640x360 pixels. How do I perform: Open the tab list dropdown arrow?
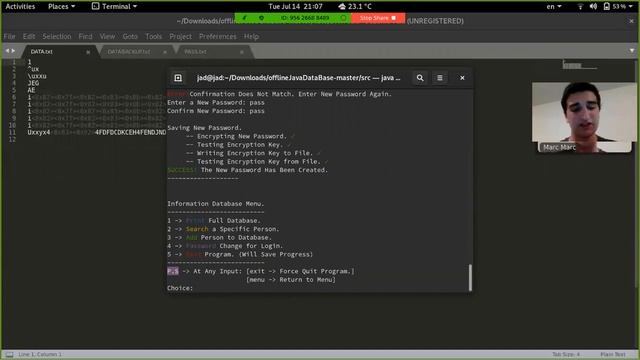point(632,51)
